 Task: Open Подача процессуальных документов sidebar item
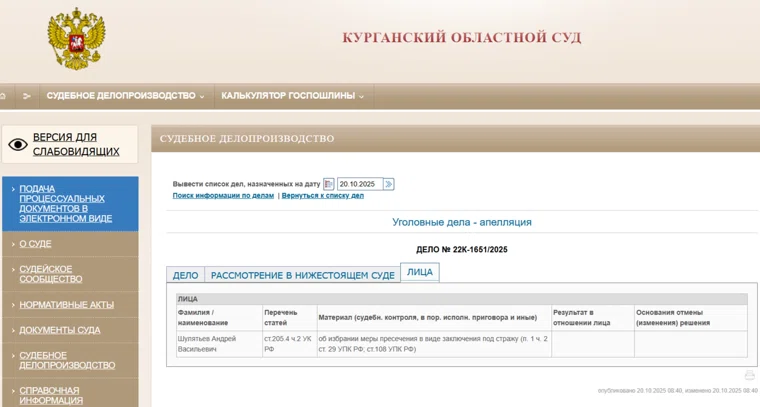[66, 203]
